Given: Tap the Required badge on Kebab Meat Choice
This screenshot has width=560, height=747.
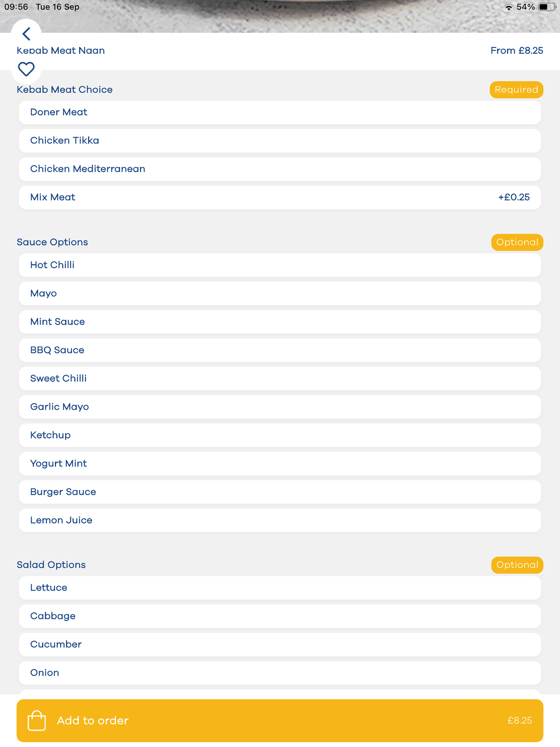Looking at the screenshot, I should tap(516, 90).
